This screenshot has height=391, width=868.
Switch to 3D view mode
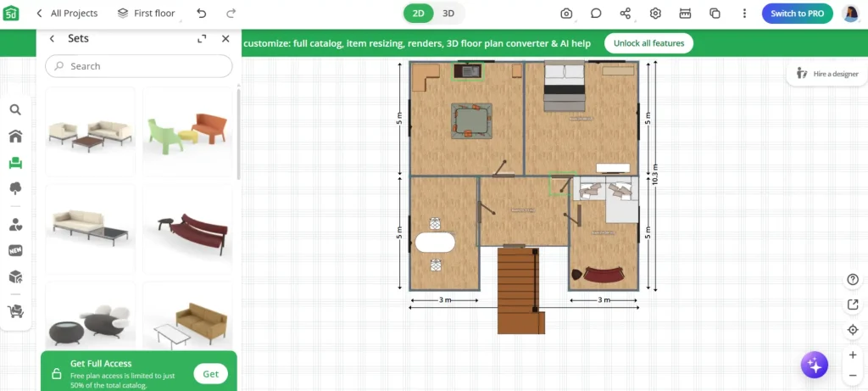[448, 14]
